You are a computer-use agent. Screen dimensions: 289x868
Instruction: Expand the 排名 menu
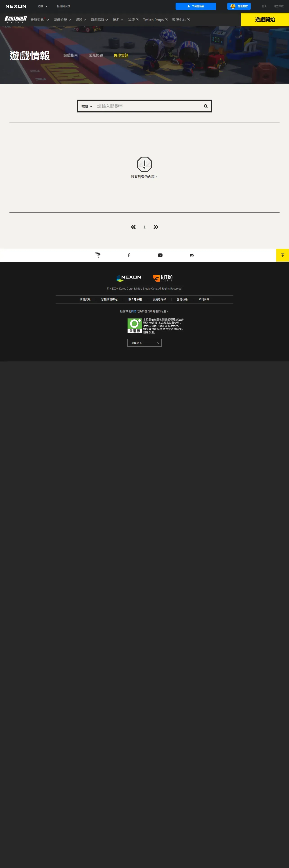[118, 20]
